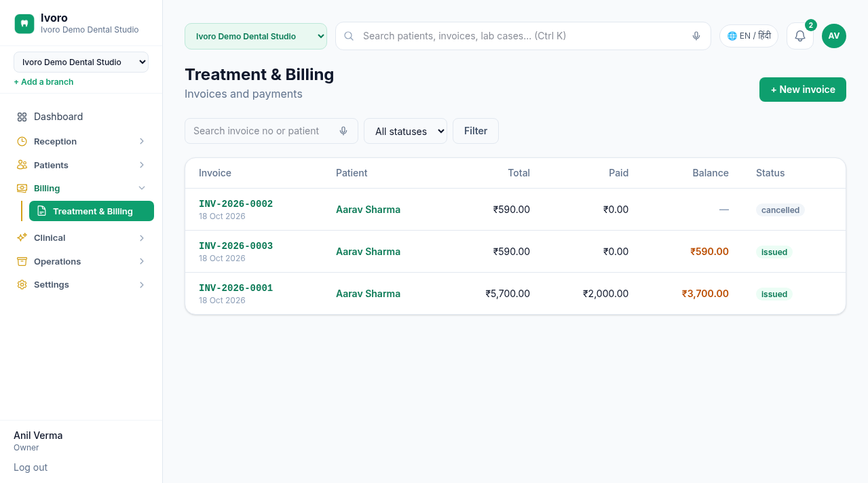This screenshot has height=483, width=868.
Task: Click the globe language icon
Action: pos(732,36)
